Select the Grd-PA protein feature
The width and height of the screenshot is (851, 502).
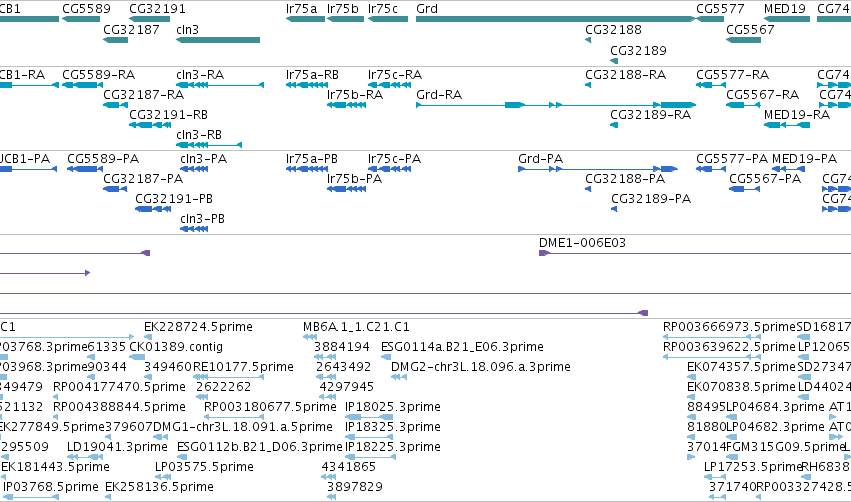tap(598, 169)
